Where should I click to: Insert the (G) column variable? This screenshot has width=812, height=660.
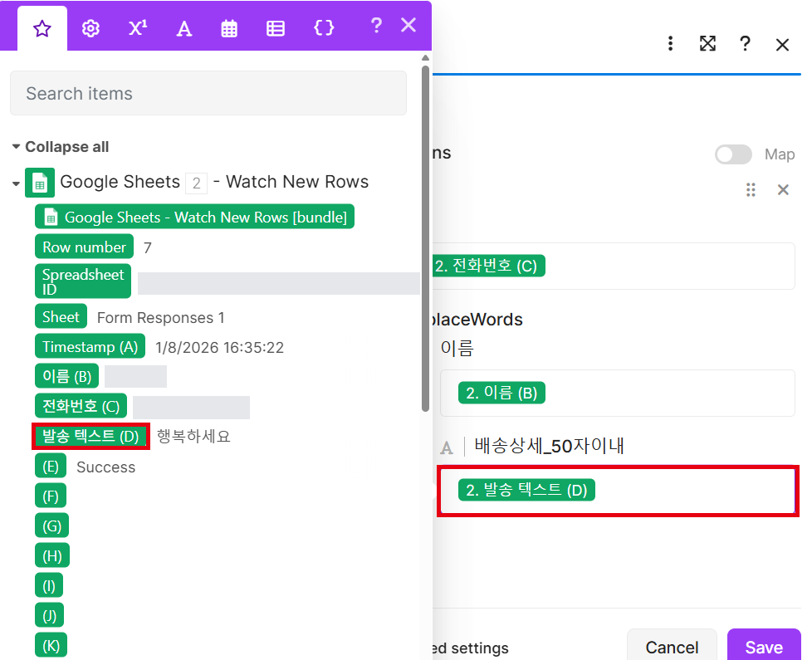tap(51, 526)
